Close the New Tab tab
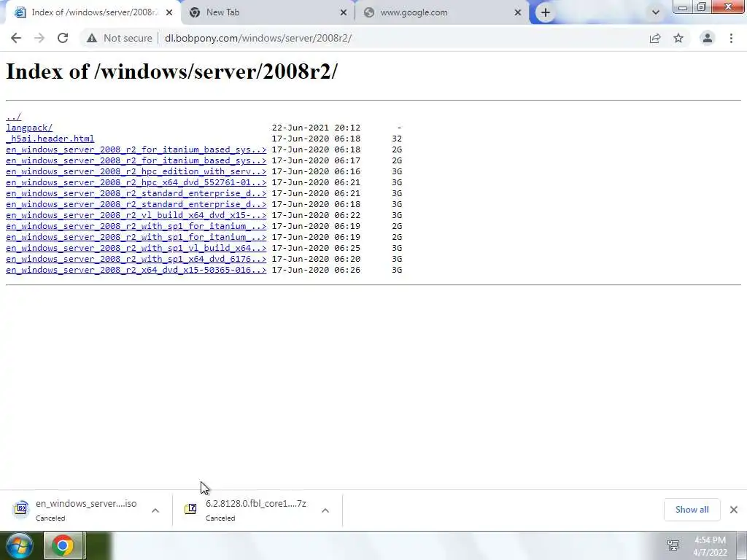This screenshot has width=747, height=560. (344, 12)
